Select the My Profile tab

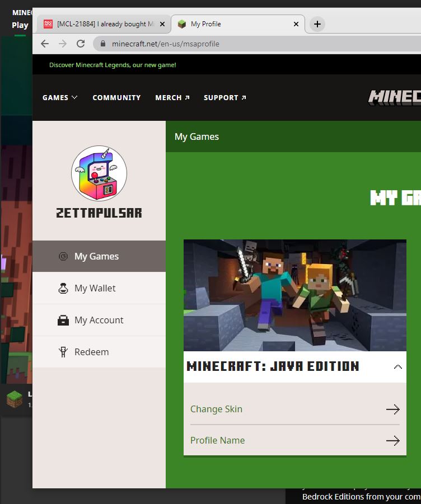click(x=238, y=24)
